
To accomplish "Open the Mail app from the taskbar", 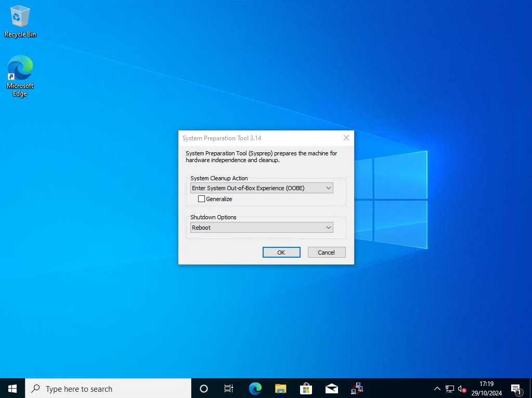I will click(x=331, y=388).
